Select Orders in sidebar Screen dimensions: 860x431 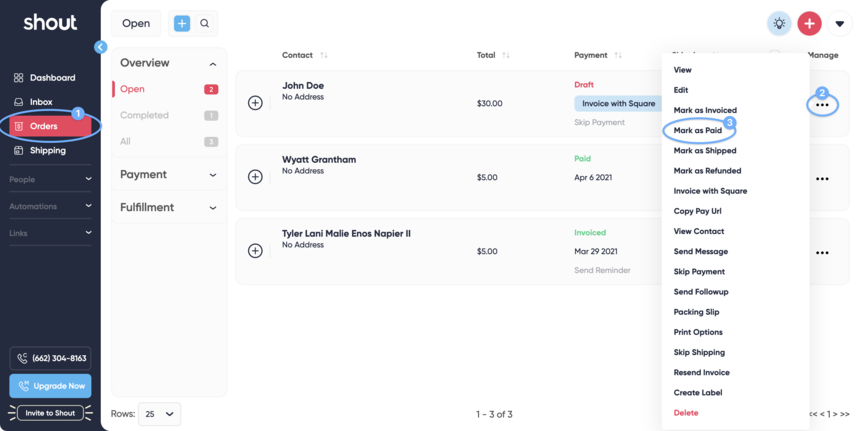(50, 126)
